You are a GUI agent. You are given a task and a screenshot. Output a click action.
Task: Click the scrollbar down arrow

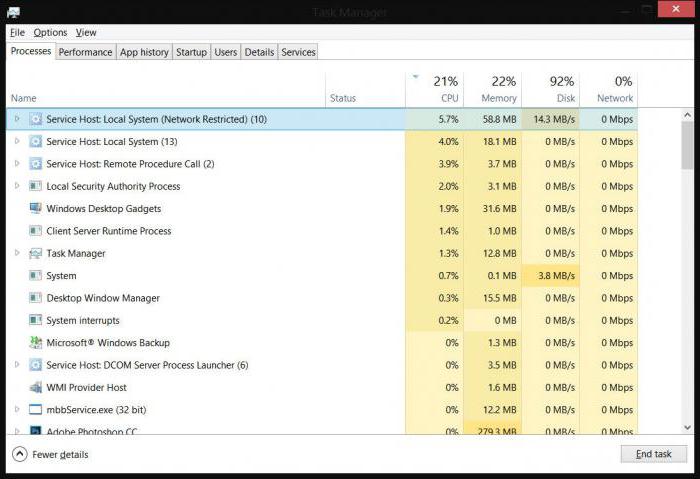[x=688, y=427]
